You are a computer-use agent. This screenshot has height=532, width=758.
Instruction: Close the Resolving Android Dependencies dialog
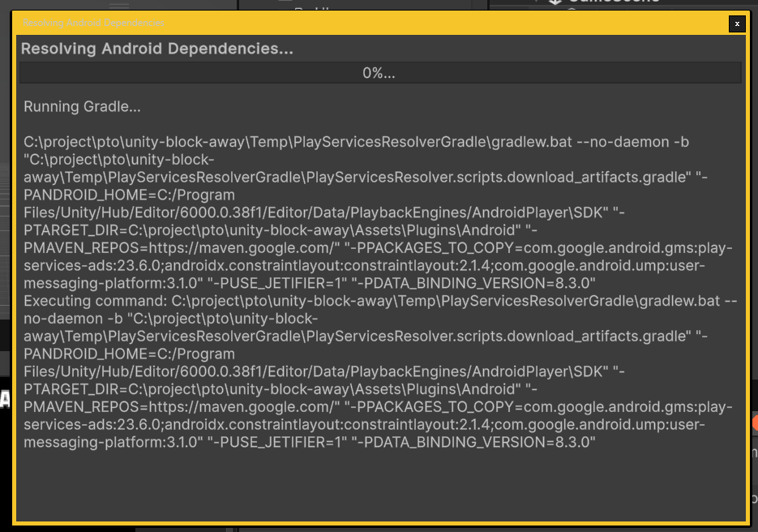(737, 24)
